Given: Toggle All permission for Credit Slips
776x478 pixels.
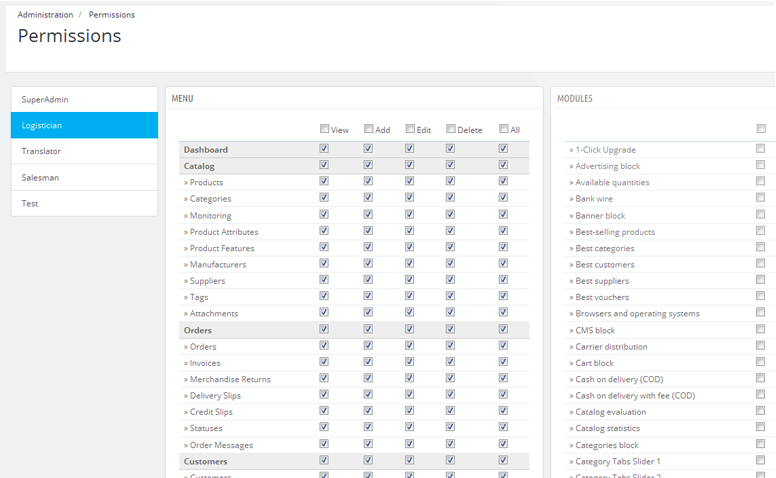Looking at the screenshot, I should (503, 411).
